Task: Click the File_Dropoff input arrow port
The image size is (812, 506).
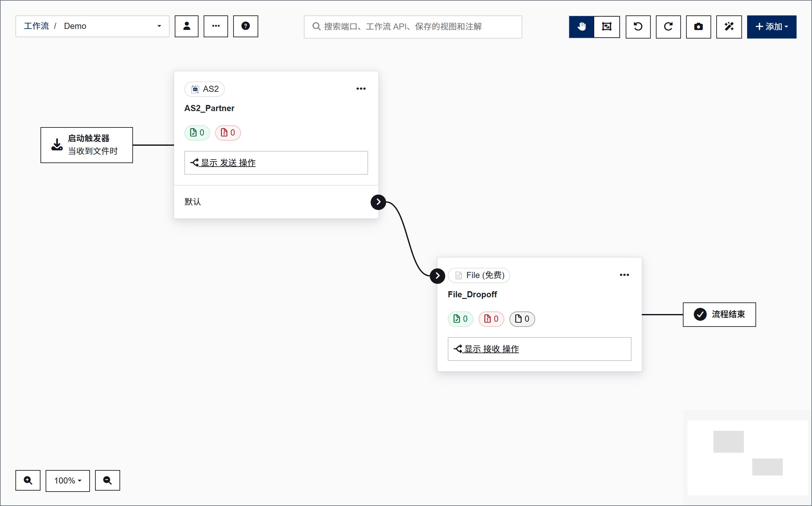Action: click(x=437, y=276)
